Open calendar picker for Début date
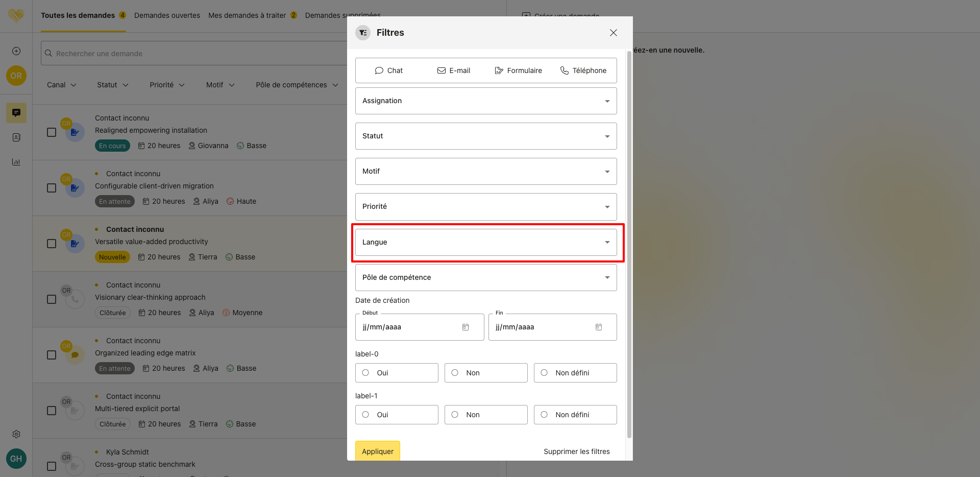The height and width of the screenshot is (477, 980). pyautogui.click(x=465, y=327)
